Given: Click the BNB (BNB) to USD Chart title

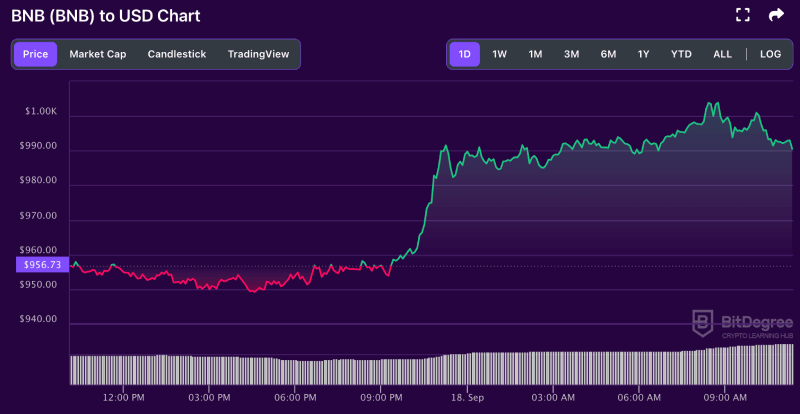Looking at the screenshot, I should pos(106,16).
